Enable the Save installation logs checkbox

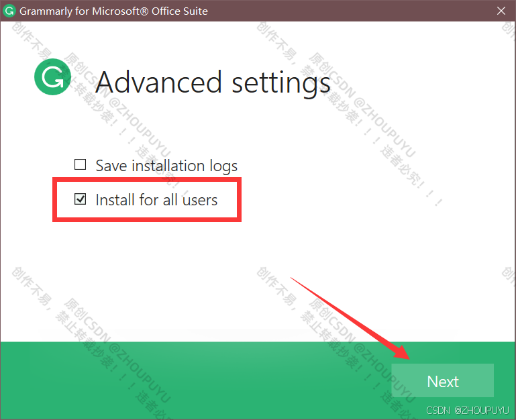pos(80,164)
